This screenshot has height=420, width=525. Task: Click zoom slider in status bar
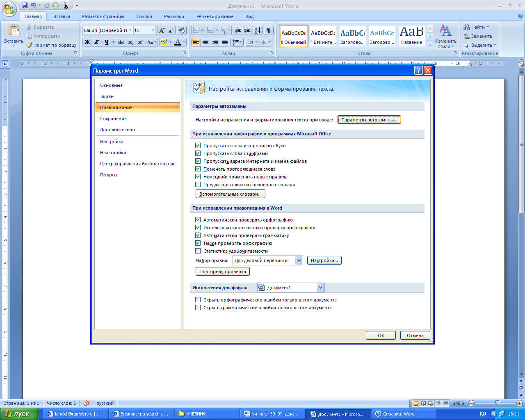(x=497, y=403)
